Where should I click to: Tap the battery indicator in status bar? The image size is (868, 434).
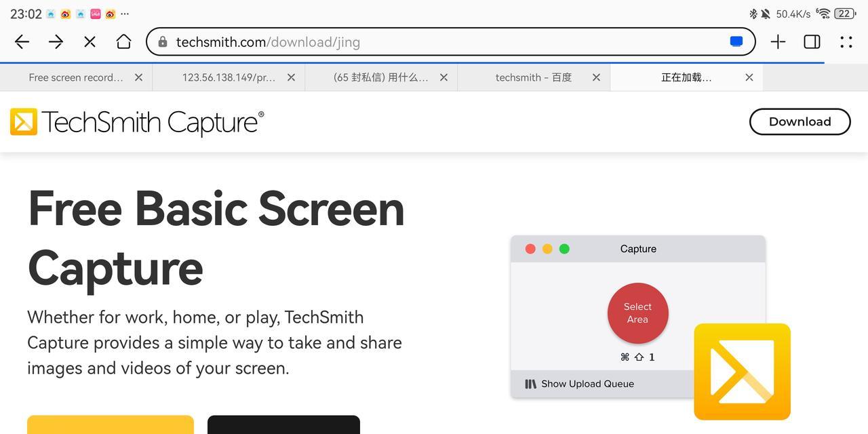844,14
